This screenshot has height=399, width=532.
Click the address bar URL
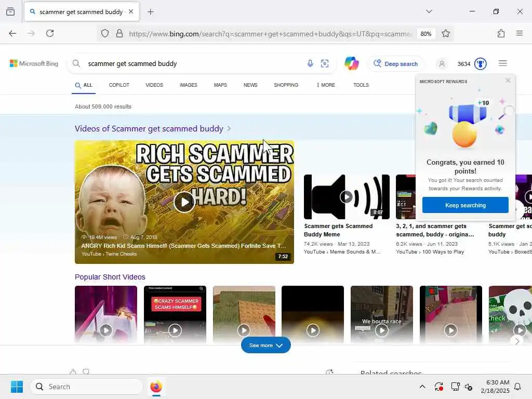(x=270, y=34)
